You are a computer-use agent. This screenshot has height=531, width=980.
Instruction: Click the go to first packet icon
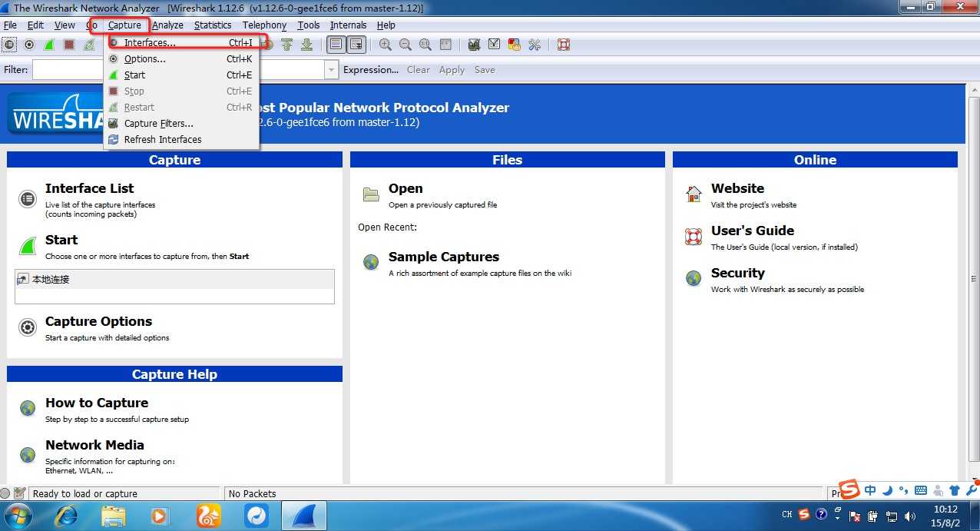point(287,45)
